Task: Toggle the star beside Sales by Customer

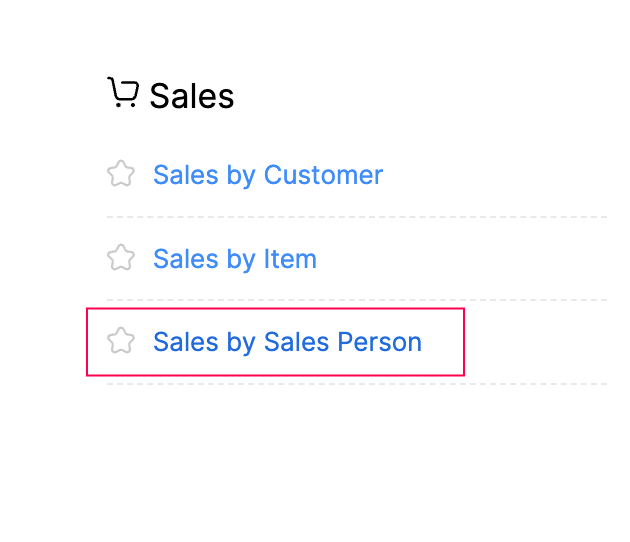Action: [121, 174]
